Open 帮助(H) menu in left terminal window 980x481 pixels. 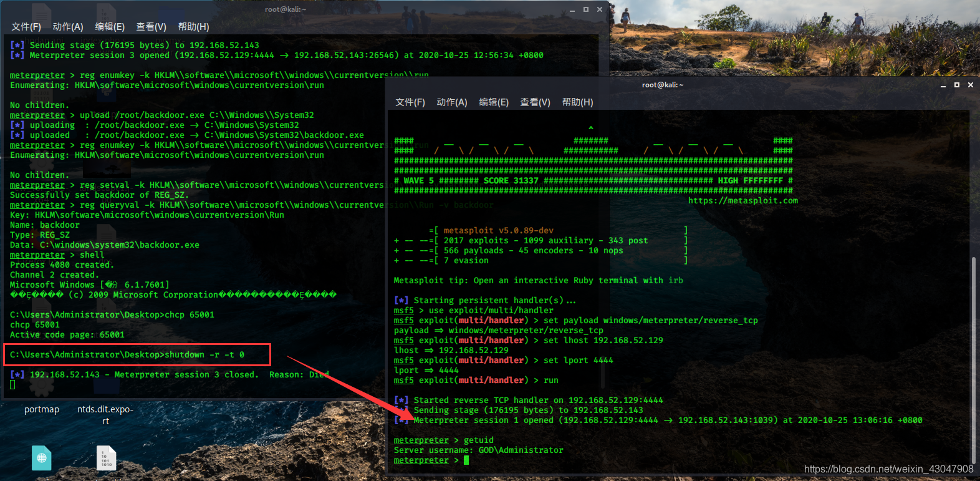click(193, 27)
